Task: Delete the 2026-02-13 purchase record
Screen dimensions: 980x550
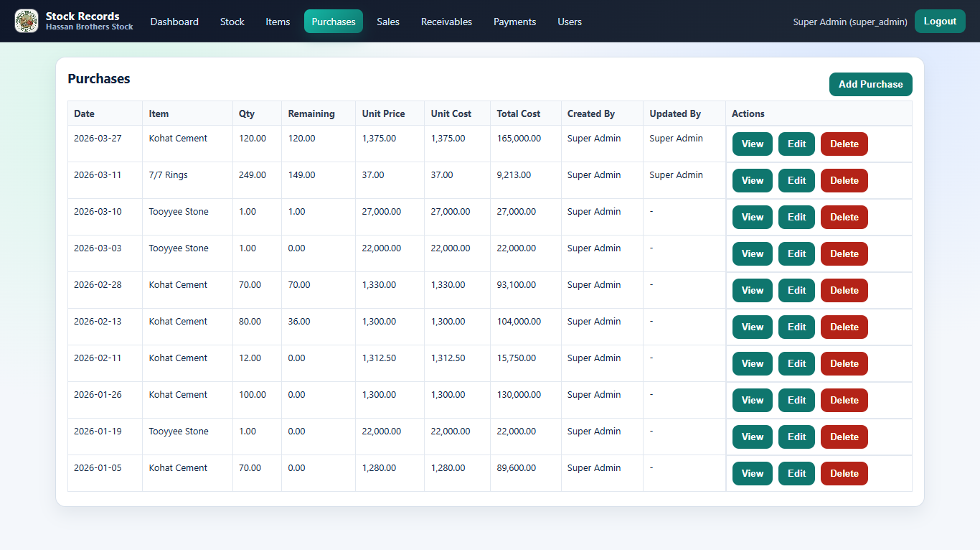Action: point(844,327)
